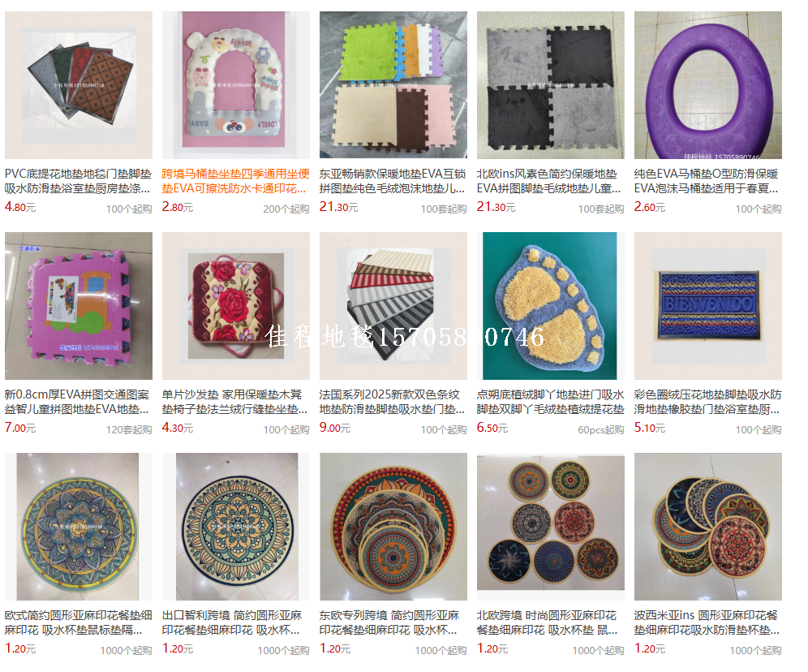Select the BIENVENIDO doormat image

pyautogui.click(x=707, y=306)
